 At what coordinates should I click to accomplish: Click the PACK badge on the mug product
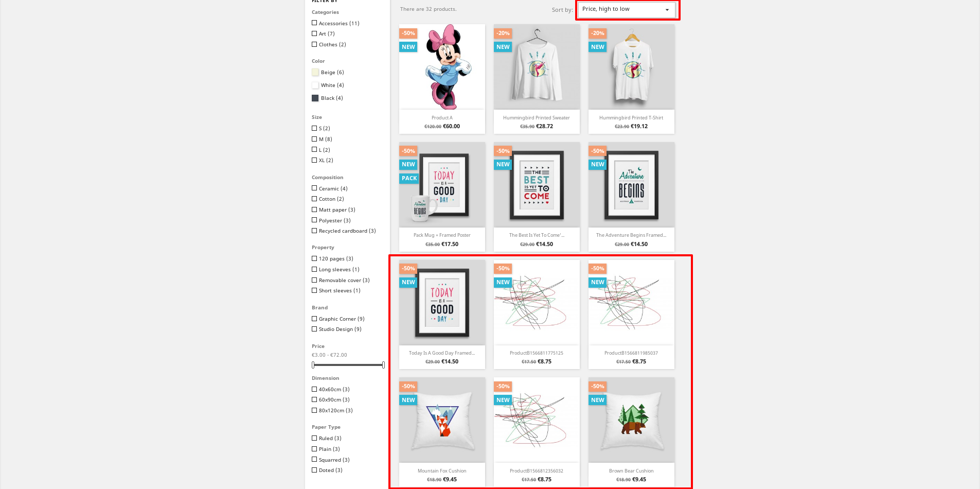click(x=409, y=178)
